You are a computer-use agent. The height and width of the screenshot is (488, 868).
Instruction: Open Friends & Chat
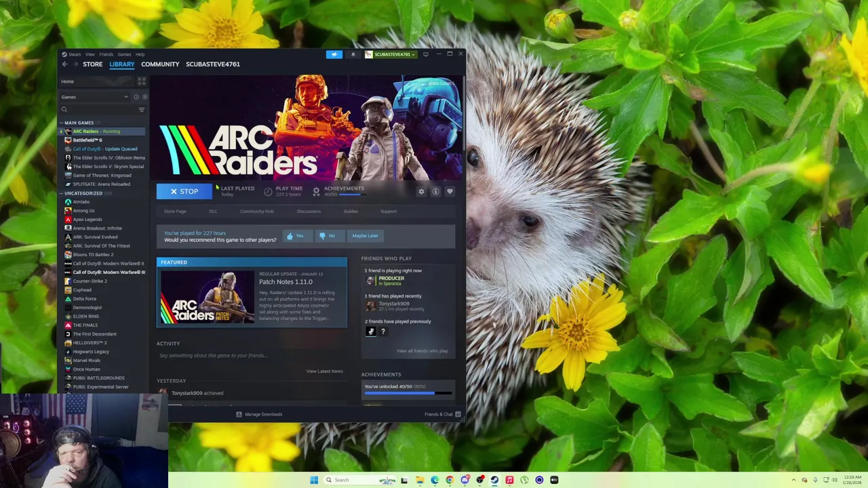click(x=443, y=414)
